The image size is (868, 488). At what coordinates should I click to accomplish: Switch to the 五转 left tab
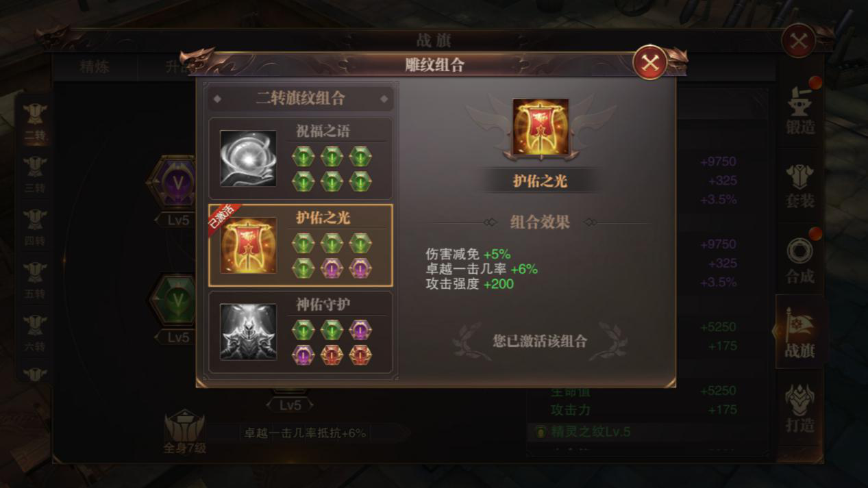click(34, 281)
